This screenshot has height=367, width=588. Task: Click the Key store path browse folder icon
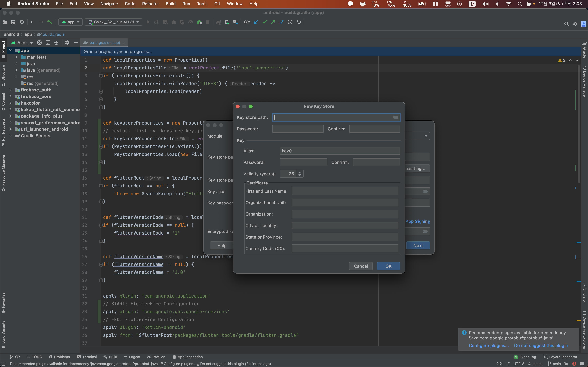pos(396,117)
